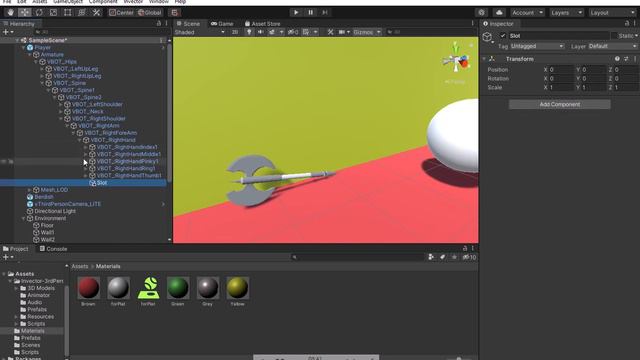This screenshot has height=360, width=640.
Task: Toggle 2D view mode in Scene
Action: pyautogui.click(x=235, y=32)
